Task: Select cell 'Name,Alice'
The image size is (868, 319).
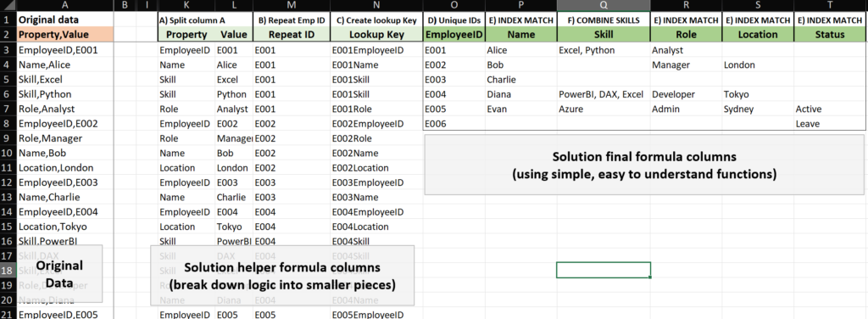Action: (x=64, y=64)
